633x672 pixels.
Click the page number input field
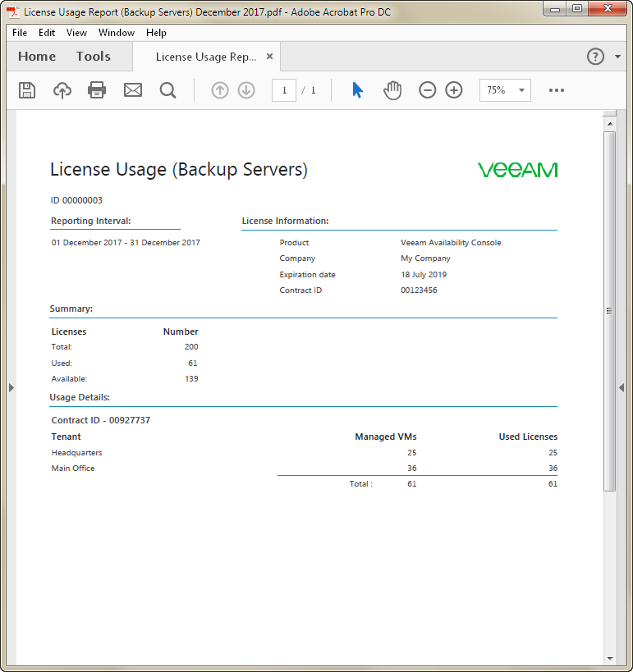point(284,90)
